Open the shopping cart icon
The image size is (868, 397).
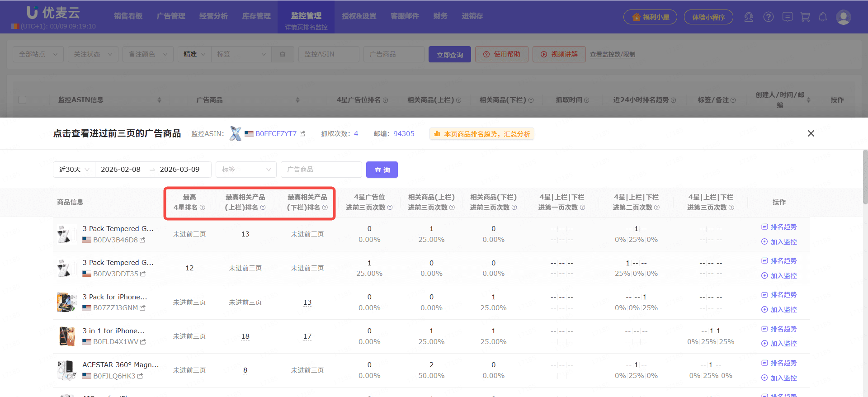click(x=805, y=17)
